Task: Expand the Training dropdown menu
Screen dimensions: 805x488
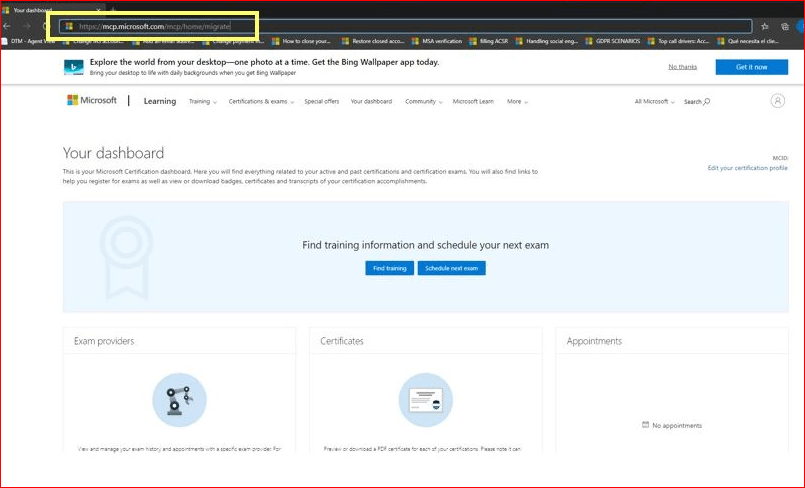Action: 203,102
